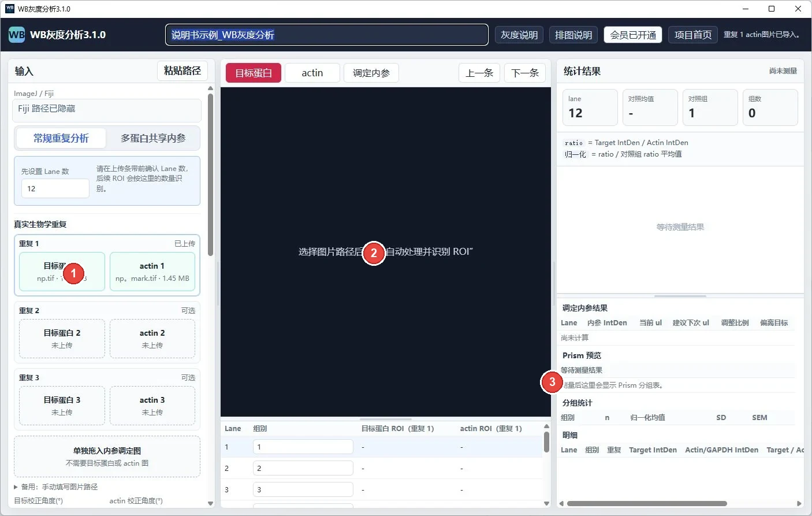Click the 组数 stat card
Viewport: 812px width, 516px height.
coord(770,107)
